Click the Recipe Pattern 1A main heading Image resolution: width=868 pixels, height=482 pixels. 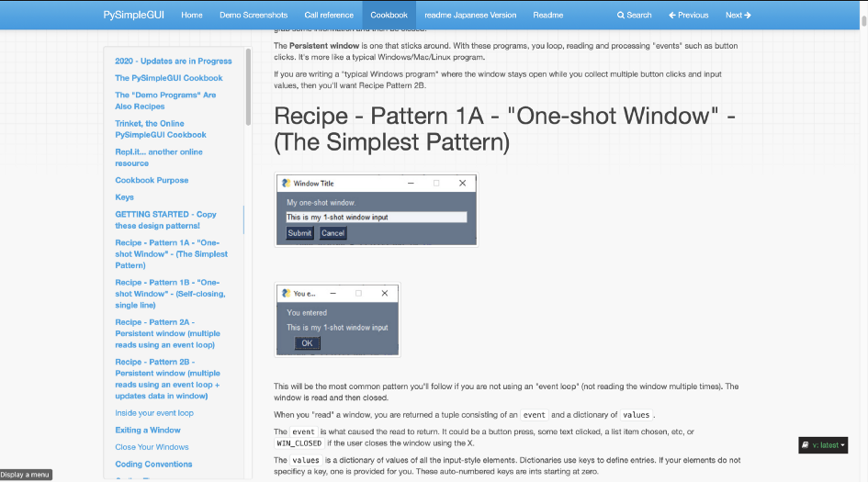504,129
